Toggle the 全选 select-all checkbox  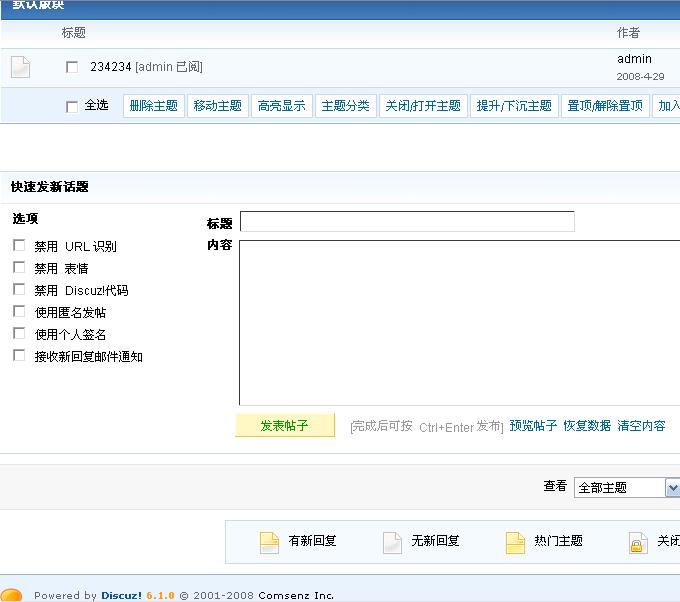coord(72,106)
